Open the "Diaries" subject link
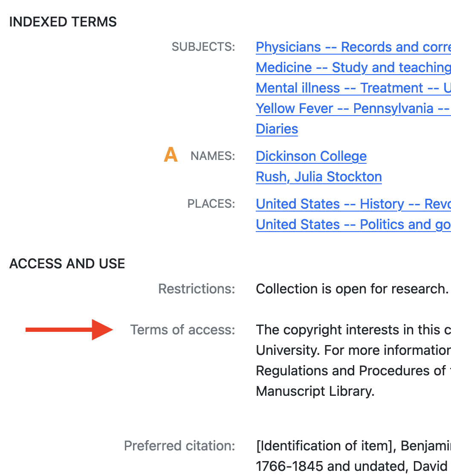The width and height of the screenshot is (451, 476). click(276, 129)
